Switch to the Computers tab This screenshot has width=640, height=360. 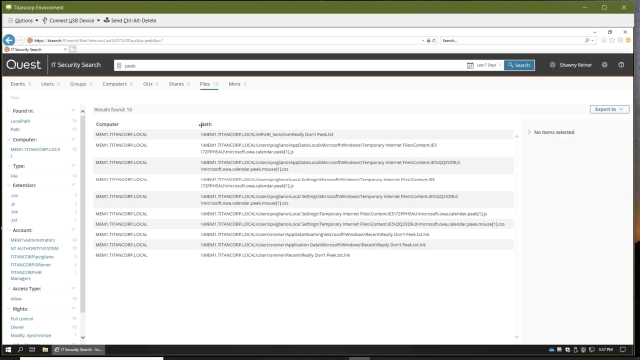tap(118, 84)
